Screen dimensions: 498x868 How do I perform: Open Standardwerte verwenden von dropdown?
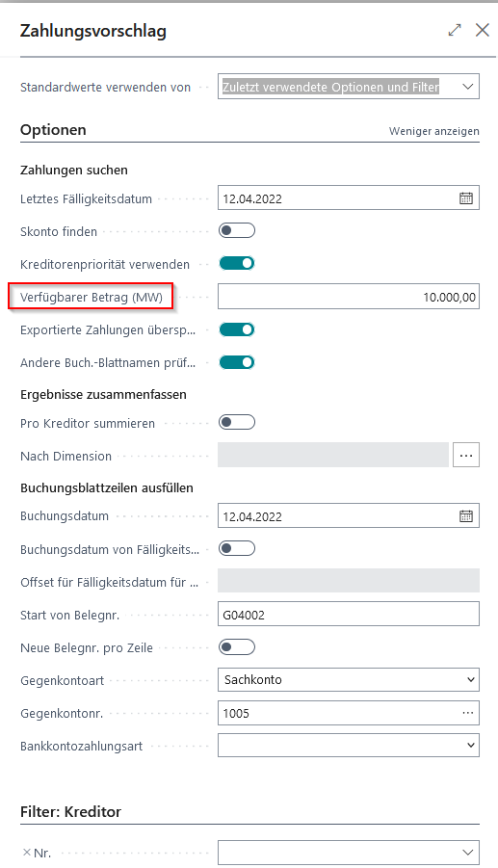(349, 87)
